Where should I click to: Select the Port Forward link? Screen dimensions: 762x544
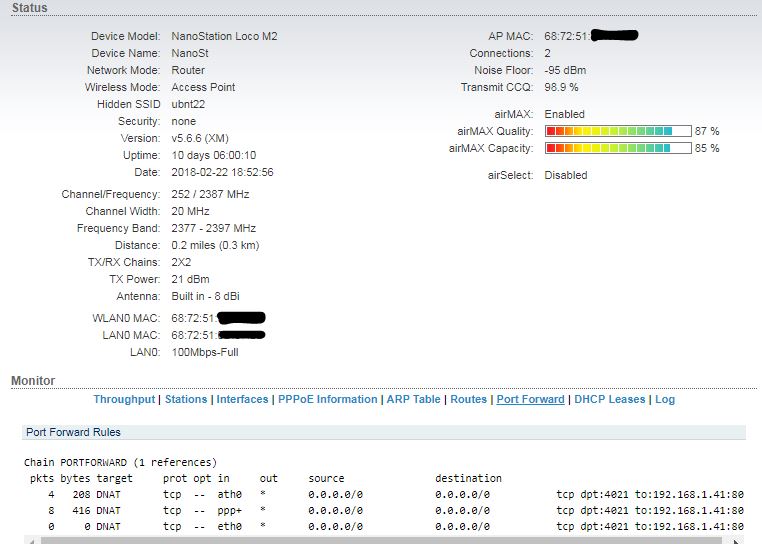point(530,399)
